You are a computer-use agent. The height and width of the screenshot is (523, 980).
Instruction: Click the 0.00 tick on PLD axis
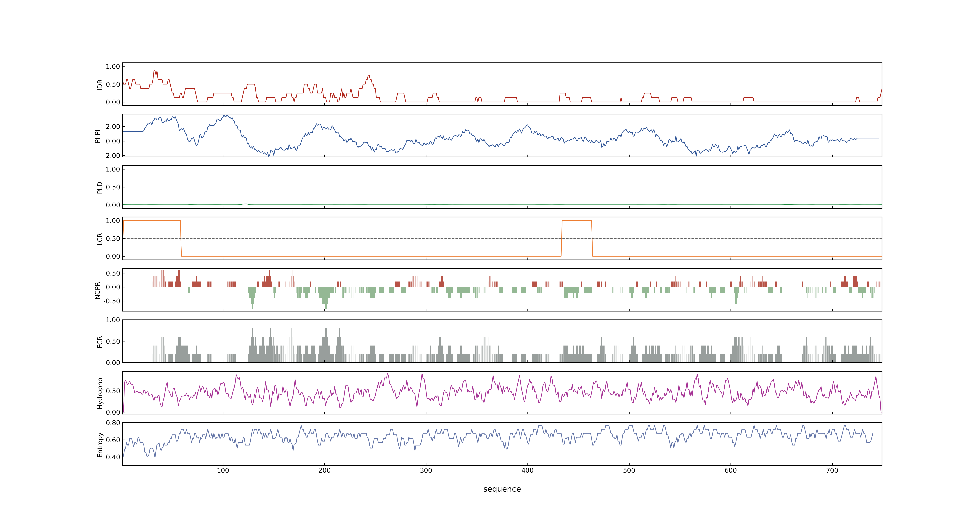click(x=113, y=205)
